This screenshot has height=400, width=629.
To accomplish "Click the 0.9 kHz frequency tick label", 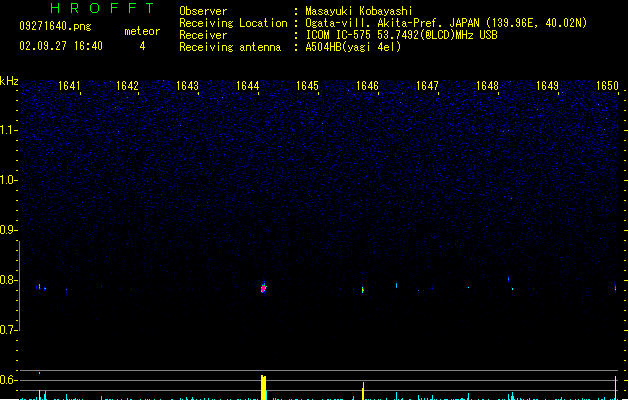I will [8, 230].
